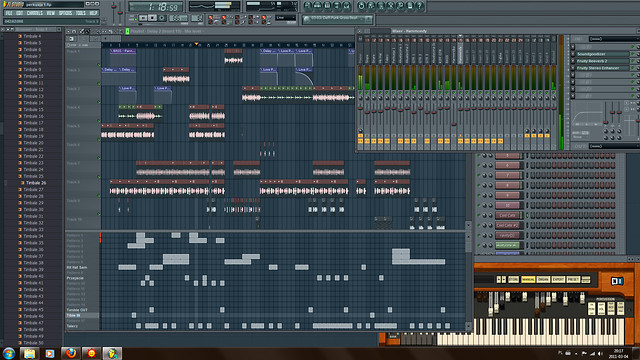Viewport: 640px width, 360px height.
Task: Toggle the Fruity Reeverb 2 enable light
Action: pos(633,61)
